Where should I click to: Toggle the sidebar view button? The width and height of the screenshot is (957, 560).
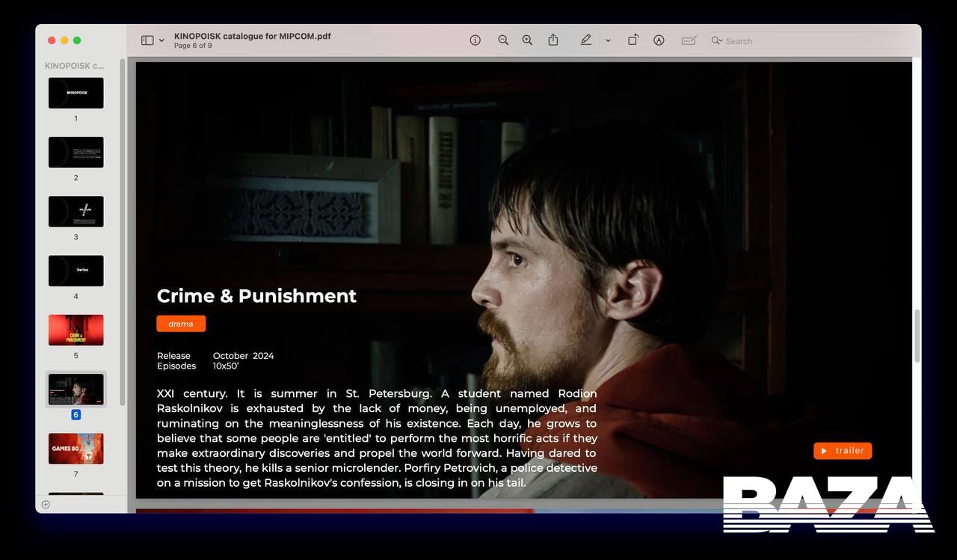(x=147, y=40)
